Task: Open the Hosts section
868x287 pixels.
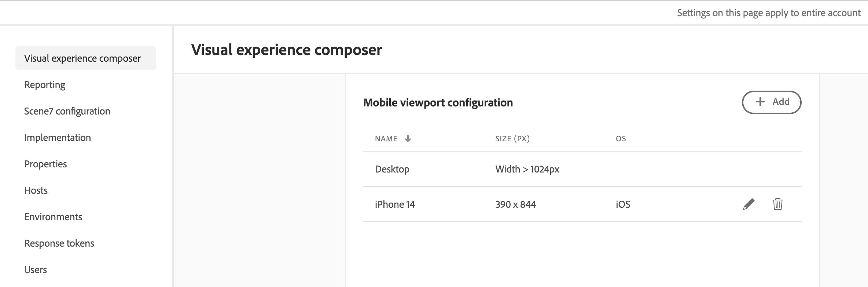Action: tap(36, 190)
